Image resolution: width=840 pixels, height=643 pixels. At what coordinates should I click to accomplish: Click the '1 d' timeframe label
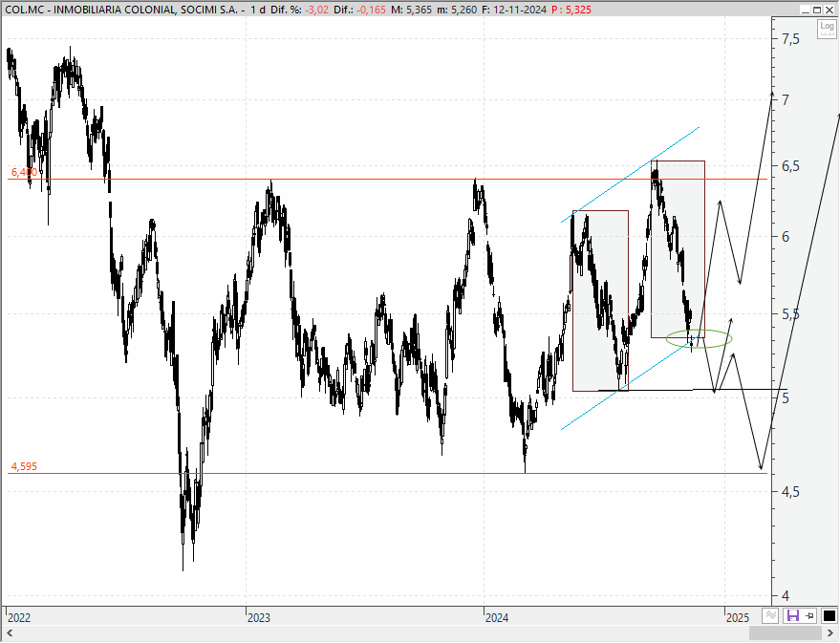point(258,10)
